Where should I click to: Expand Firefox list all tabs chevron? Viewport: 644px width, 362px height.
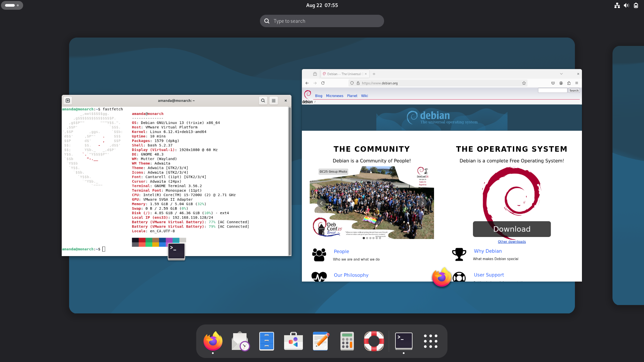(x=561, y=74)
